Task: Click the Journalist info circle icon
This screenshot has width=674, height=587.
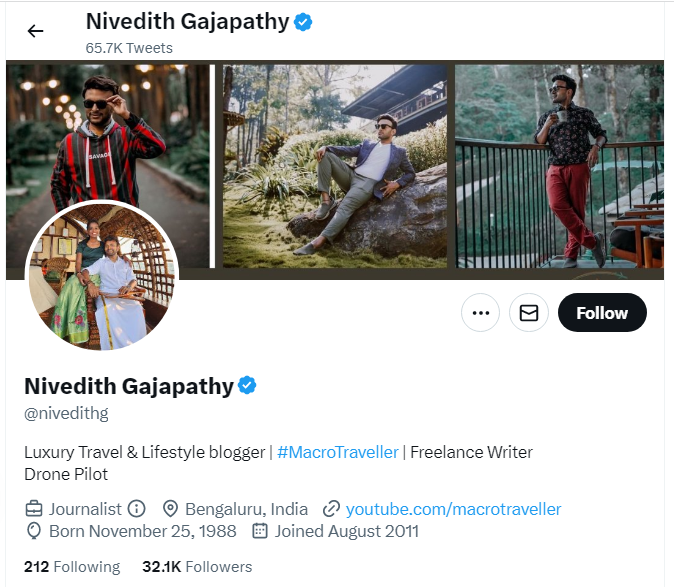Action: coord(137,508)
